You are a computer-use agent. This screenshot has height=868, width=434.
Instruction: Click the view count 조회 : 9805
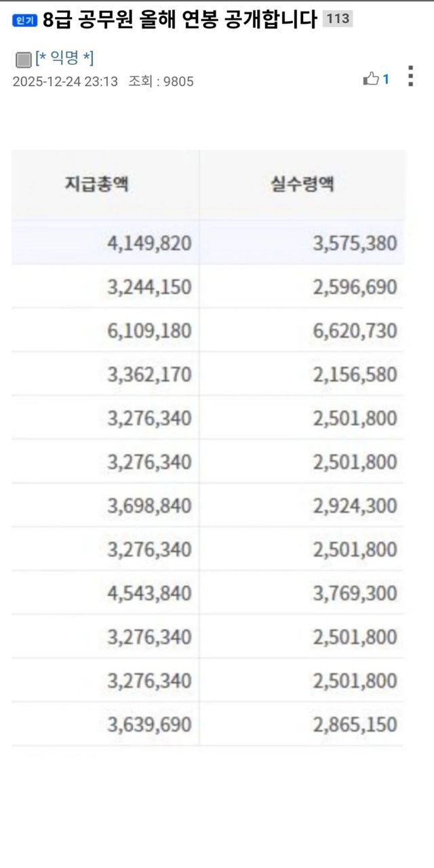pos(161,81)
